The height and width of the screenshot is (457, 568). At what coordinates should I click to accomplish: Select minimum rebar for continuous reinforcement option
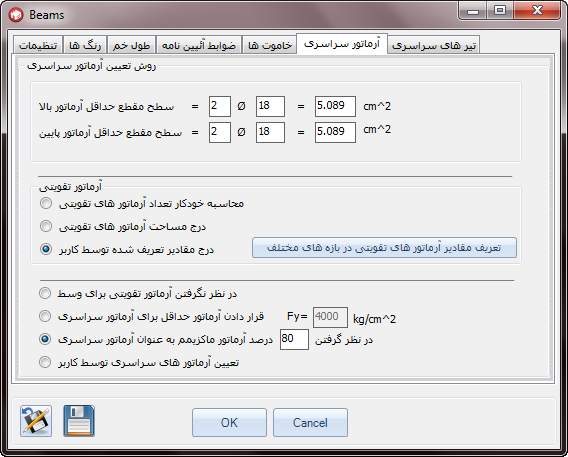pos(45,316)
